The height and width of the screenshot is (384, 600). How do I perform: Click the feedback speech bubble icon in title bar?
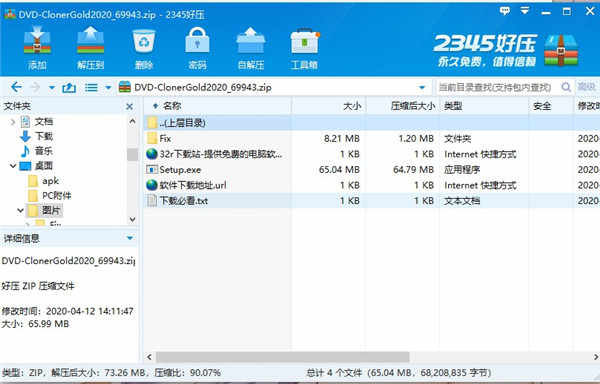tap(505, 11)
